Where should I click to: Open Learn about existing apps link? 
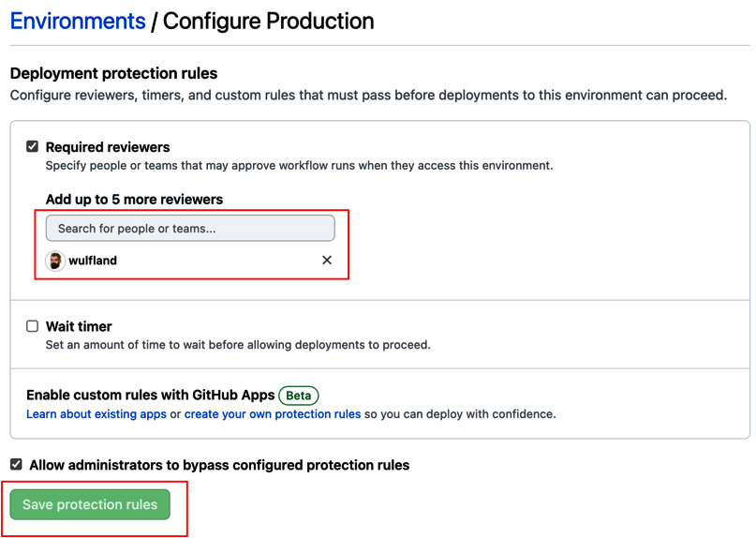click(96, 414)
